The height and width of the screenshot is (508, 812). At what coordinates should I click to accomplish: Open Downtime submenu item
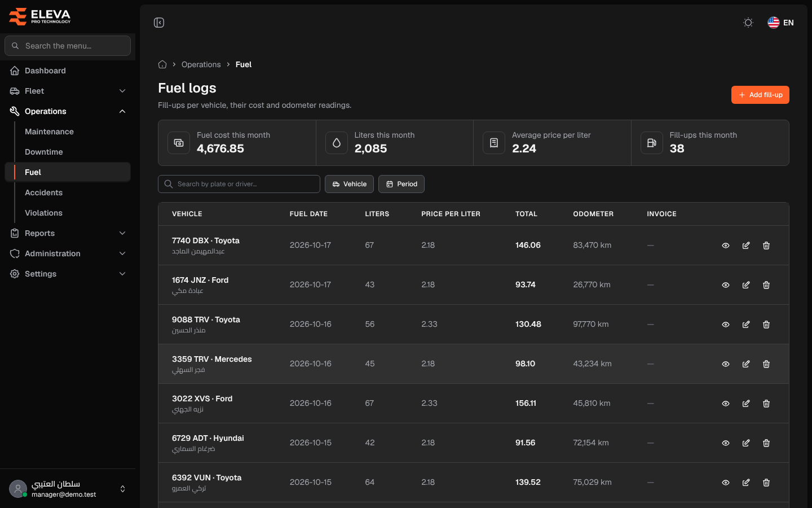coord(44,152)
